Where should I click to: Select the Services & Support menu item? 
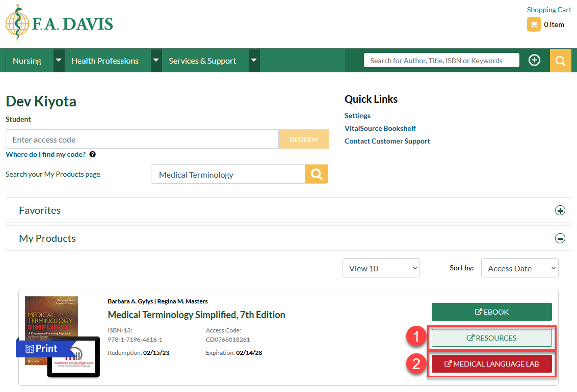pos(202,61)
